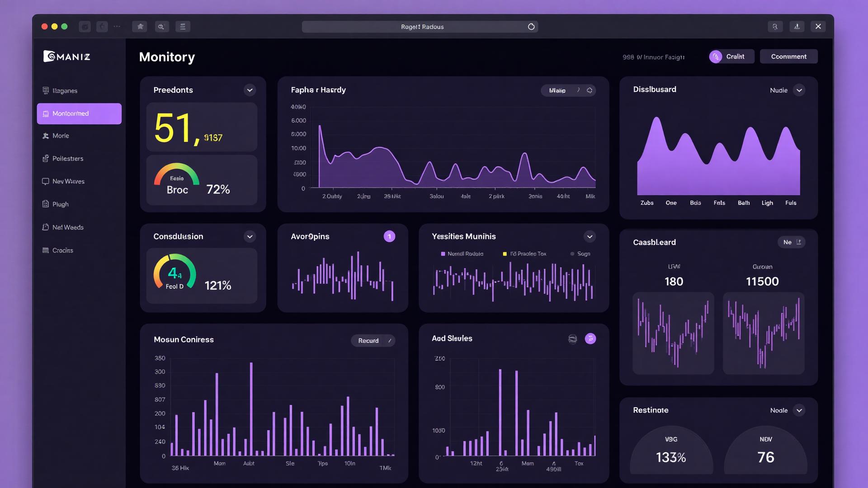The height and width of the screenshot is (488, 868).
Task: Open Noale dropdown in Restinote card
Action: pos(799,410)
